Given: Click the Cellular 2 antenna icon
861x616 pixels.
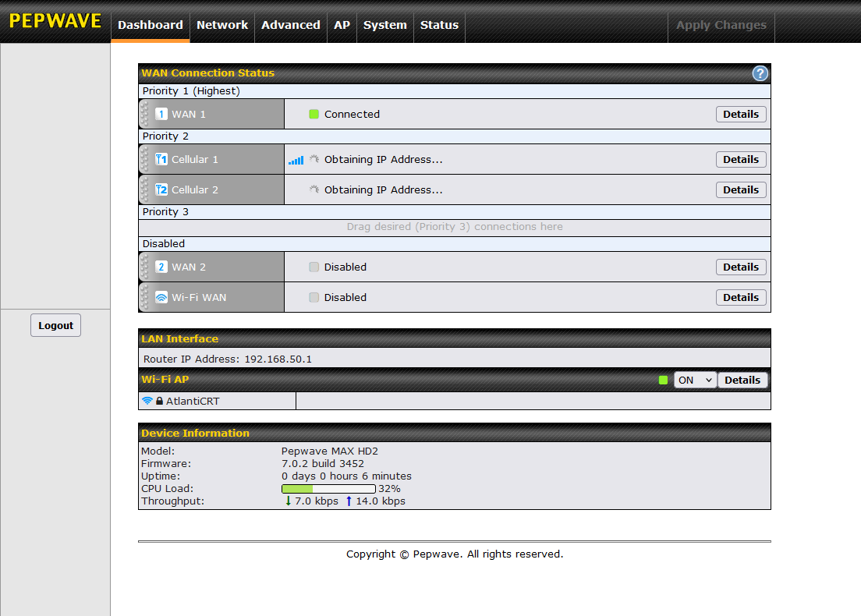Looking at the screenshot, I should pyautogui.click(x=161, y=189).
